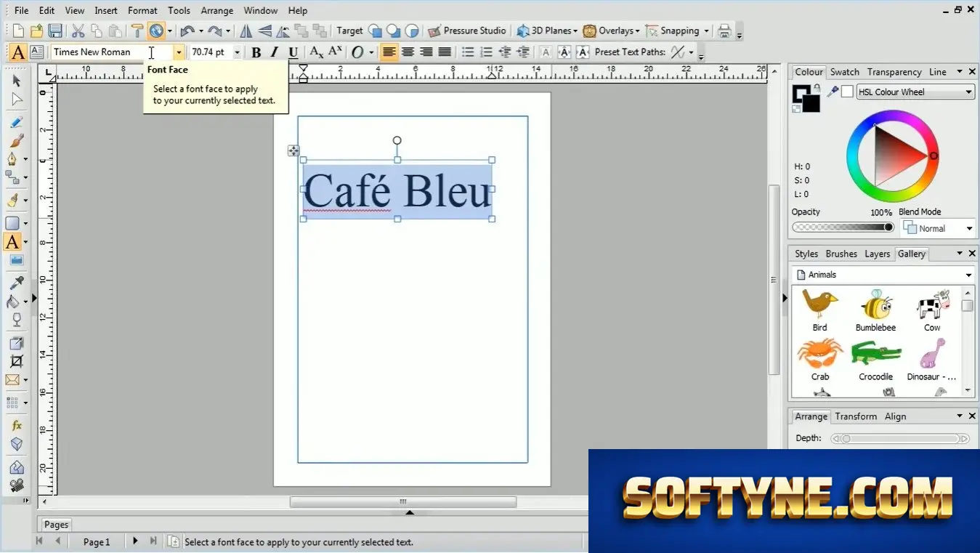This screenshot has width=980, height=553.
Task: Click the Print icon in toolbar
Action: click(x=724, y=31)
